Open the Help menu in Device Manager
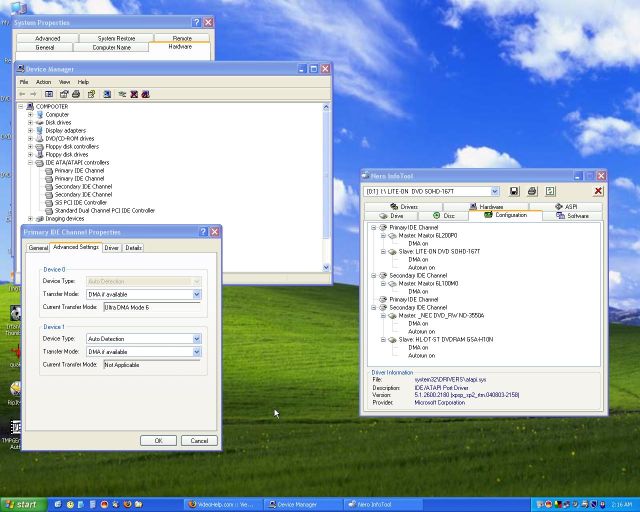The image size is (640, 512). coord(83,82)
